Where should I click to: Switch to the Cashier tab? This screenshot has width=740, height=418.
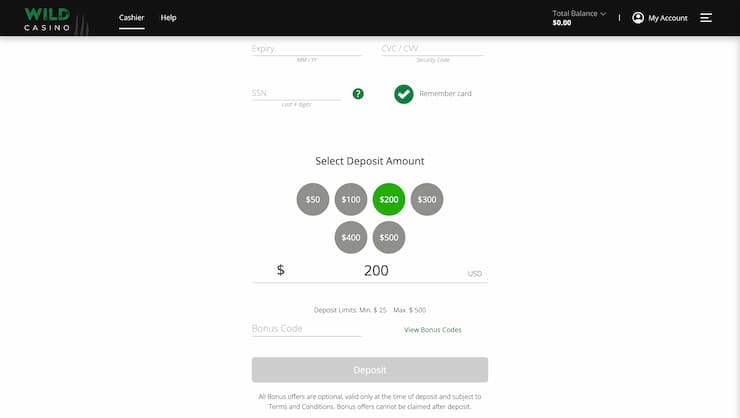pyautogui.click(x=131, y=17)
